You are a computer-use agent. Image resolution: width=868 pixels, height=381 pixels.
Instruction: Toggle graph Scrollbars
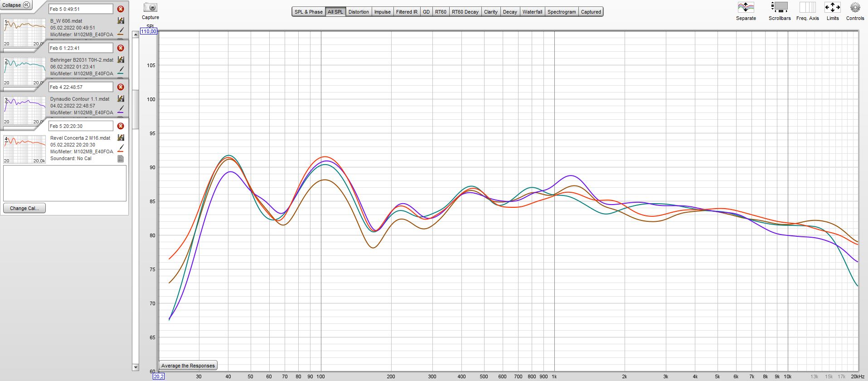pos(780,11)
